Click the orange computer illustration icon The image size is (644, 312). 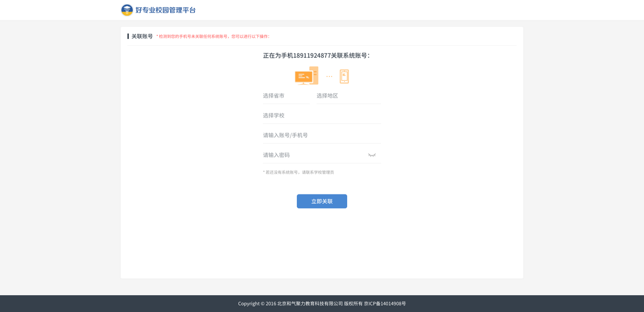click(x=307, y=76)
